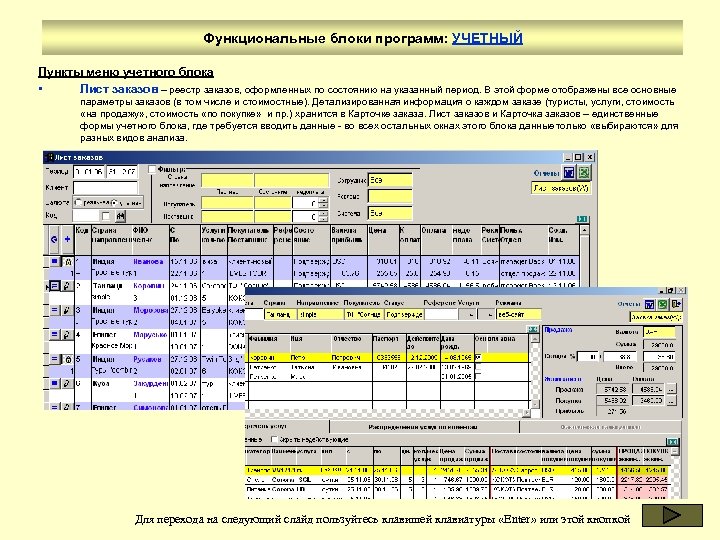Click the lock icon on the Русаков row
720x540 pixels.
coord(67,359)
